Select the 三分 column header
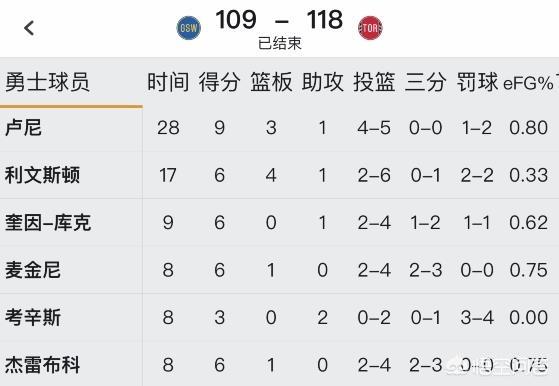The width and height of the screenshot is (559, 386). click(x=425, y=82)
